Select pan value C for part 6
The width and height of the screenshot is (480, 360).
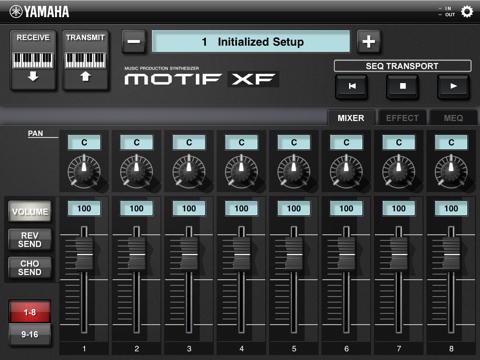pyautogui.click(x=346, y=142)
